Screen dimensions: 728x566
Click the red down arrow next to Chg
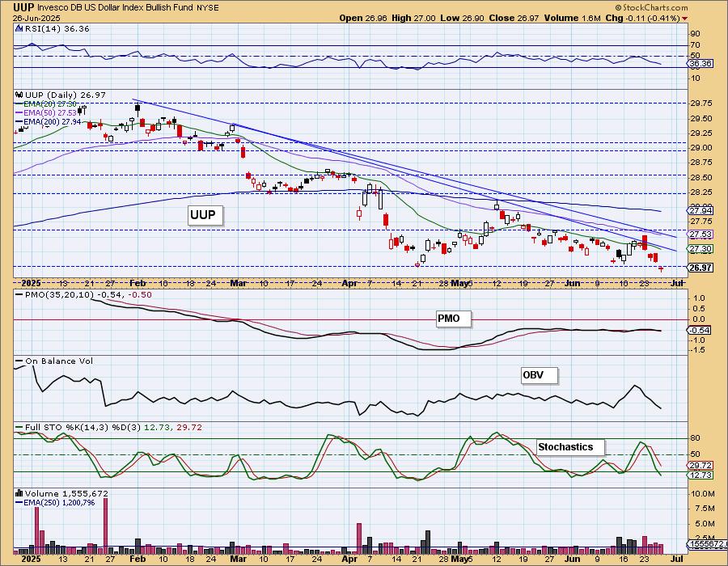click(685, 19)
